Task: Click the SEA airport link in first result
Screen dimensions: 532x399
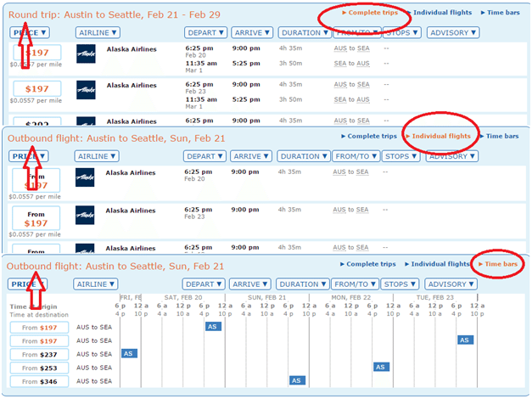Action: 363,48
